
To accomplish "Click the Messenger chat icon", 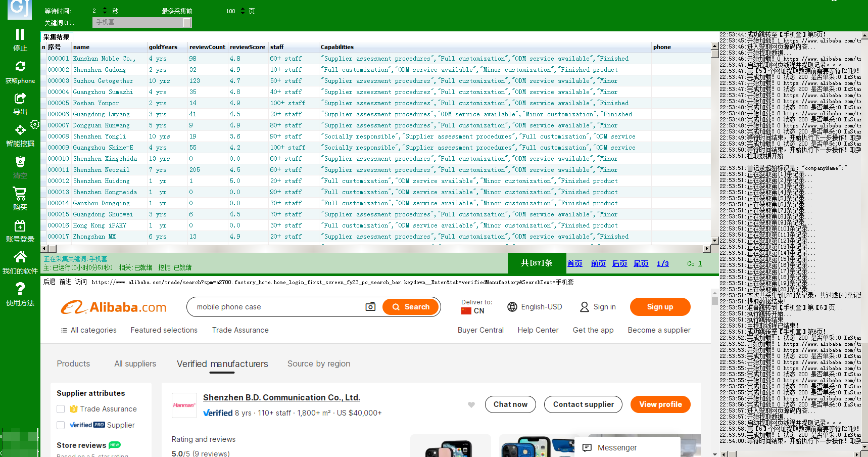I will click(x=587, y=447).
